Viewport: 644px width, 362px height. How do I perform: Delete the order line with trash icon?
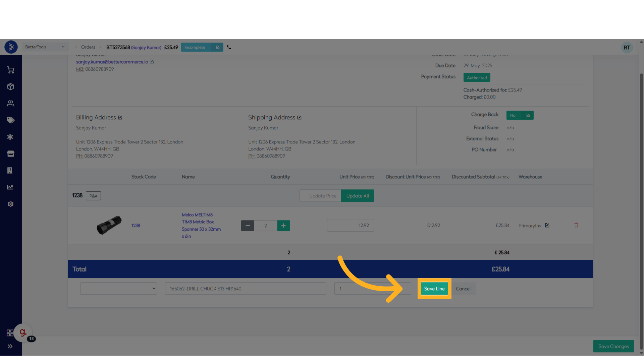(x=576, y=225)
